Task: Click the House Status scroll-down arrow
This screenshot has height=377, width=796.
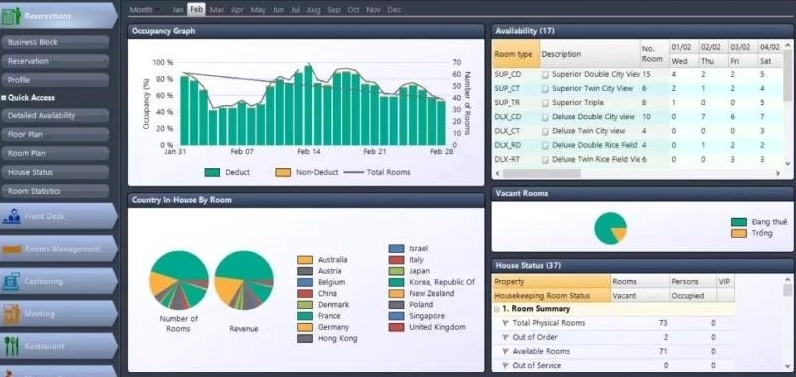Action: click(787, 366)
